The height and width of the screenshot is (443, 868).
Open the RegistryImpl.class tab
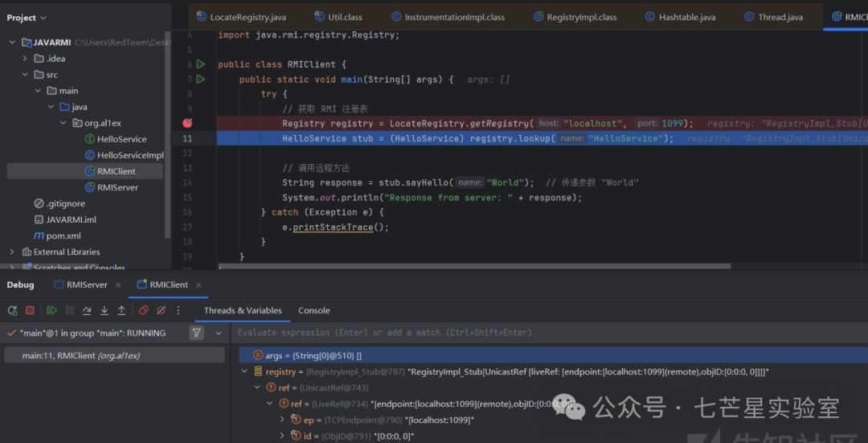[575, 17]
